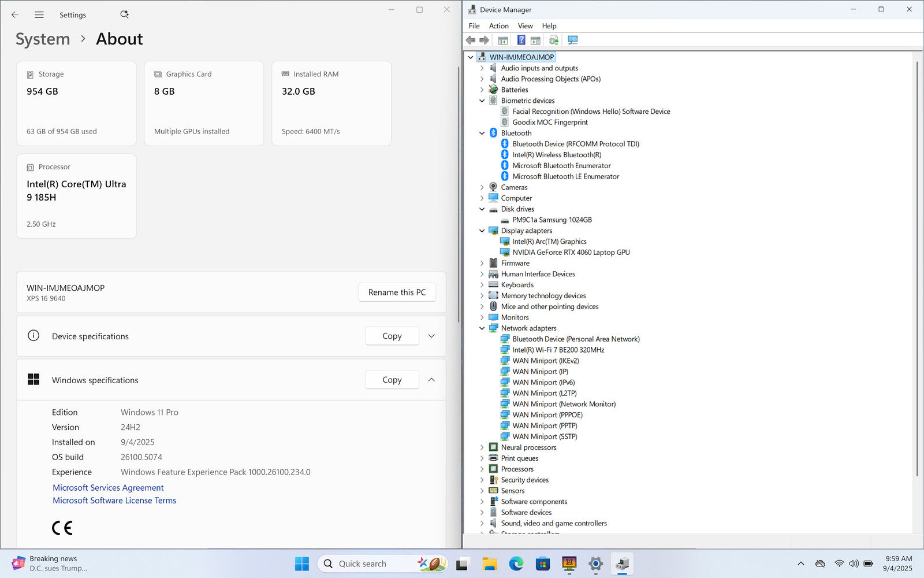Open the Breaking news widget
This screenshot has height=578, width=924.
tap(50, 564)
